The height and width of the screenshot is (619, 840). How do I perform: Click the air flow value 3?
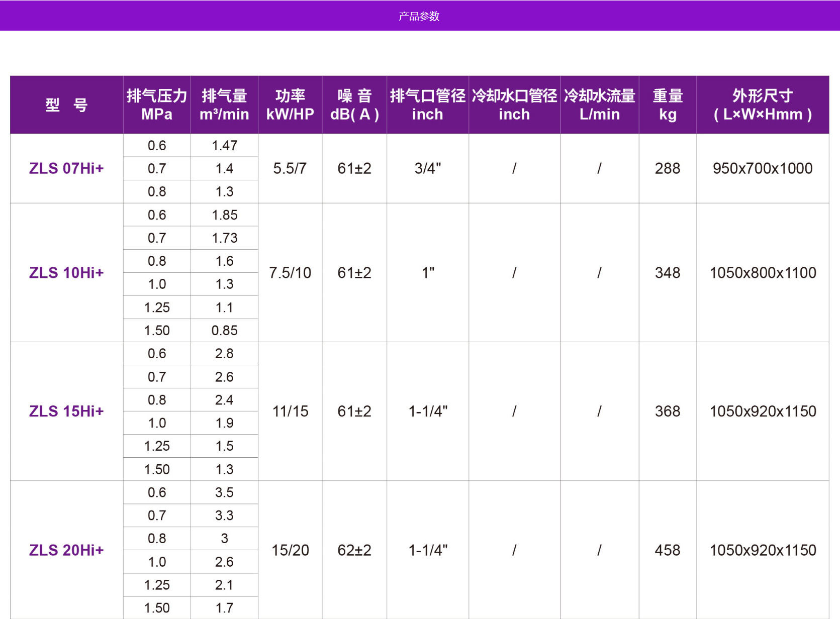[x=224, y=539]
